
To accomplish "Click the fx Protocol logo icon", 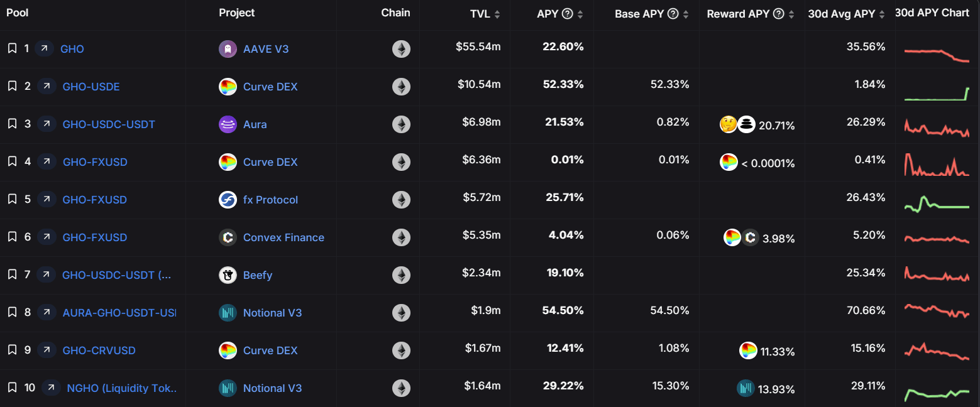I will tap(228, 200).
